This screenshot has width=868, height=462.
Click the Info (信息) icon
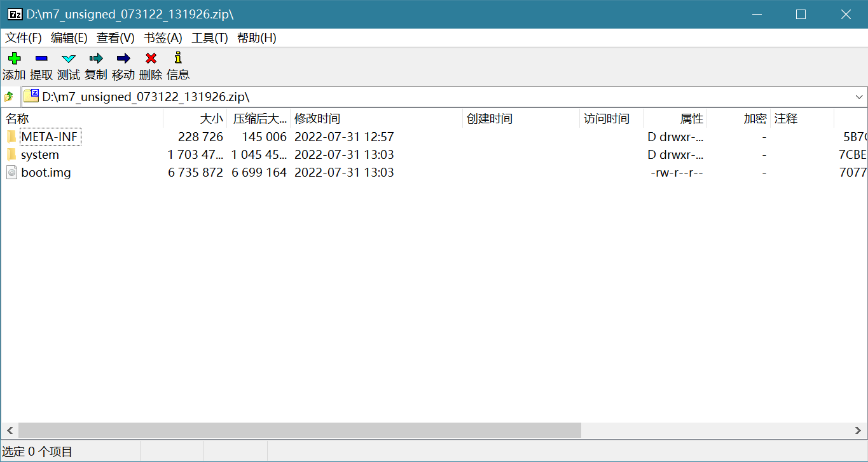[178, 58]
